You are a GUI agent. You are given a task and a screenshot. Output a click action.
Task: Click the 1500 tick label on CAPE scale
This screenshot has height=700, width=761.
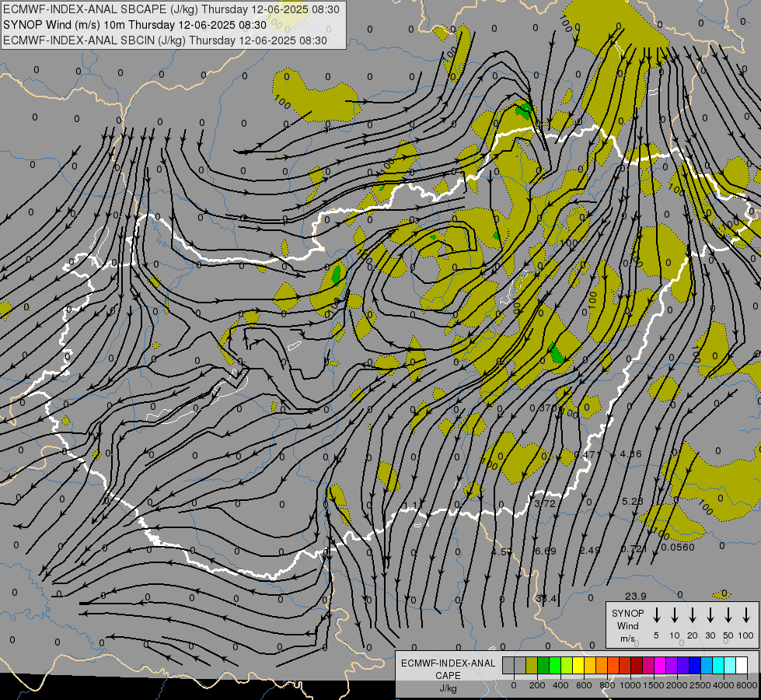click(x=654, y=685)
